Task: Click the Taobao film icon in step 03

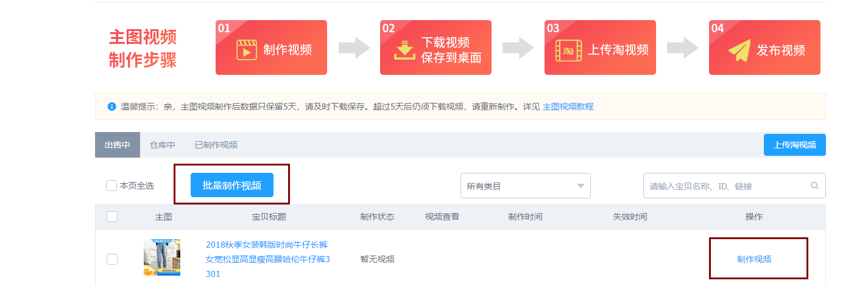Action: (x=568, y=50)
